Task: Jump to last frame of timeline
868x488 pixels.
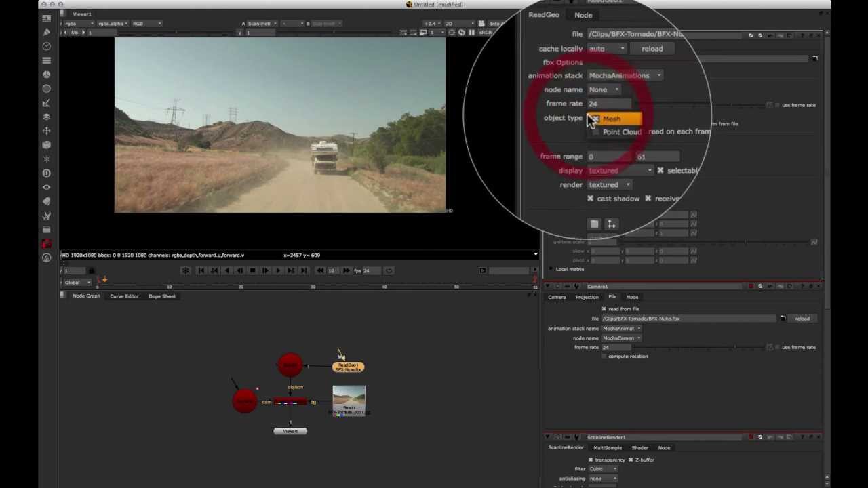Action: (x=304, y=270)
